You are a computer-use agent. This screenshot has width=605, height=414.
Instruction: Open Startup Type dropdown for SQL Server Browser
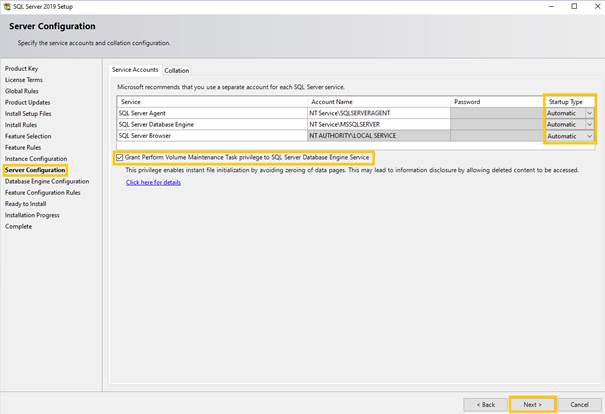589,136
